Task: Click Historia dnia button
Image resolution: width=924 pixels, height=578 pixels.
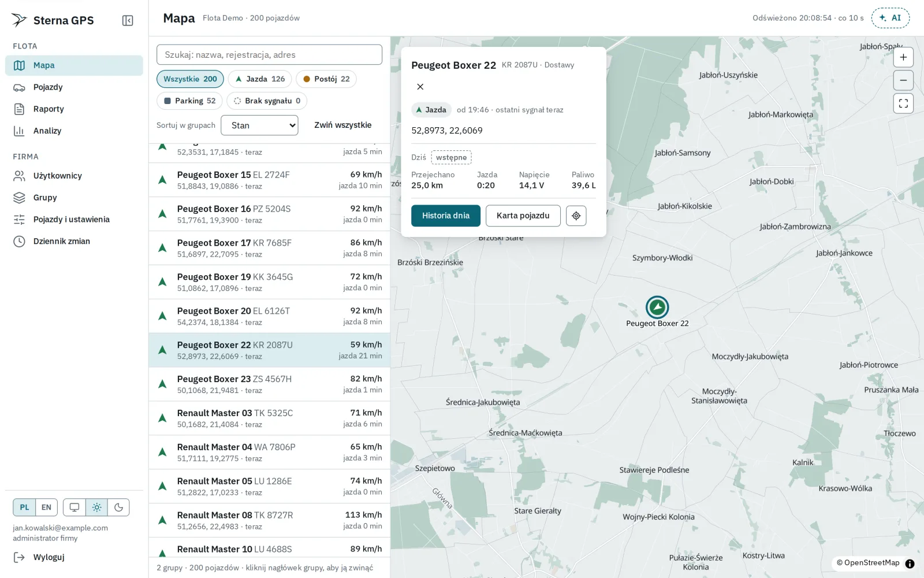Action: [x=446, y=216]
